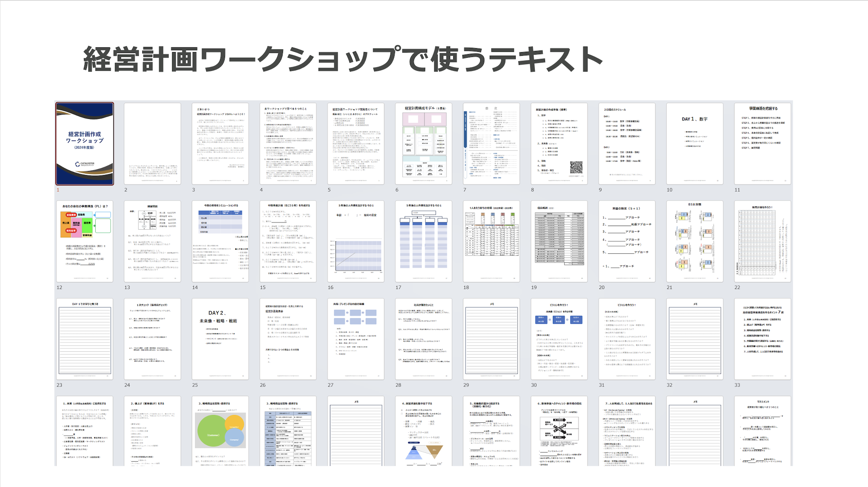Select page 10 DAY1 数字 thumbnail

(x=694, y=144)
